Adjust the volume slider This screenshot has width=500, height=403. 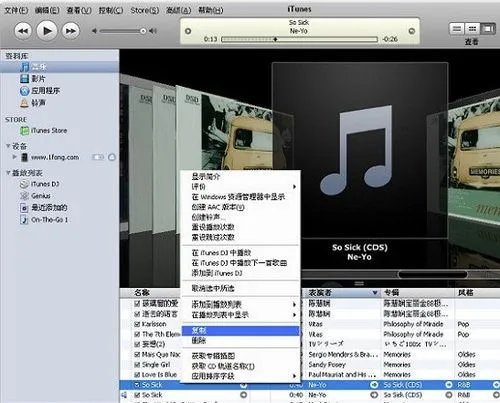click(x=122, y=31)
